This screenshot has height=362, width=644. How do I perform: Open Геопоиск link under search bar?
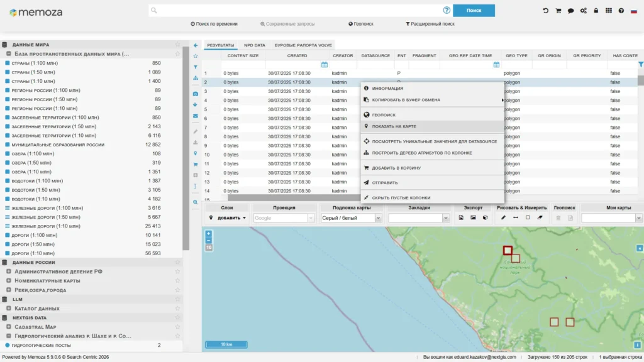pos(361,24)
